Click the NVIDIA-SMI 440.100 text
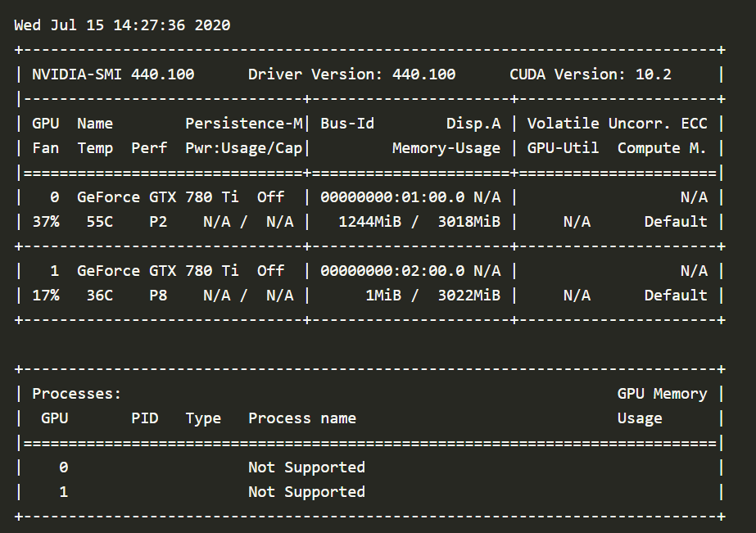756x533 pixels. 113,75
